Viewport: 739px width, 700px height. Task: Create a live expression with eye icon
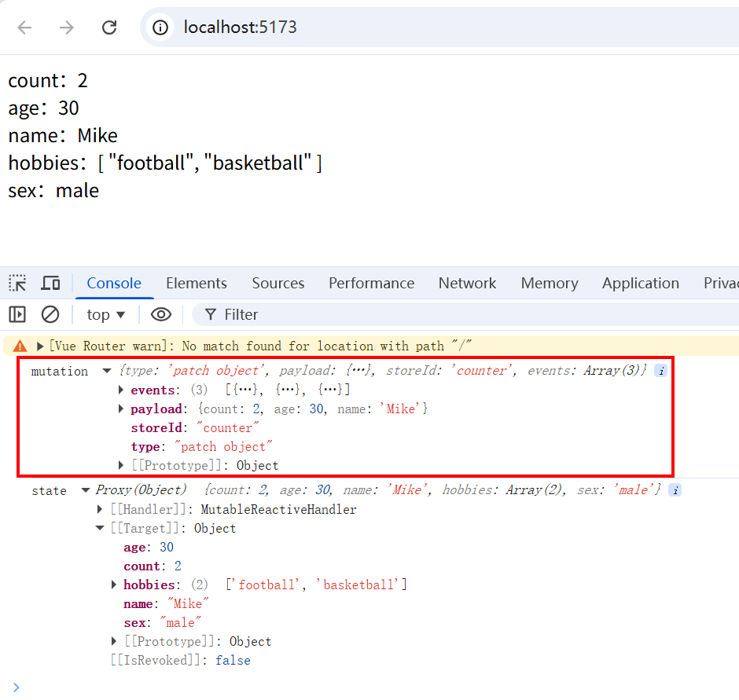160,314
